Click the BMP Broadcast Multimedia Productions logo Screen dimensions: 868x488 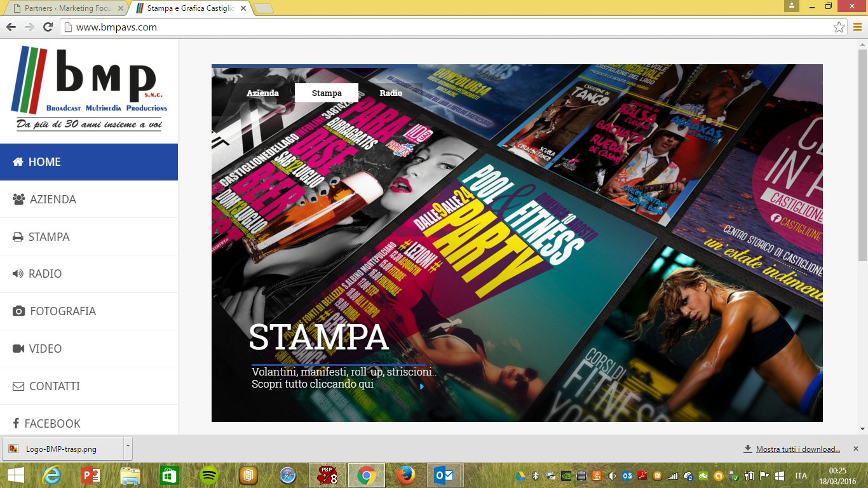[x=89, y=87]
